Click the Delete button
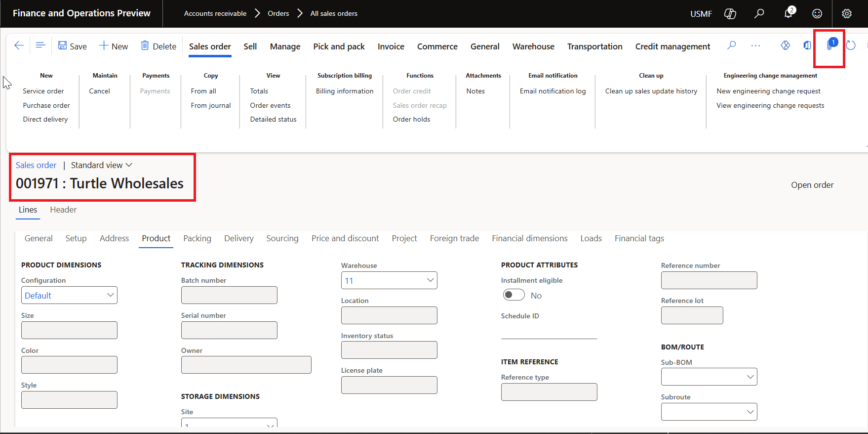 click(158, 46)
